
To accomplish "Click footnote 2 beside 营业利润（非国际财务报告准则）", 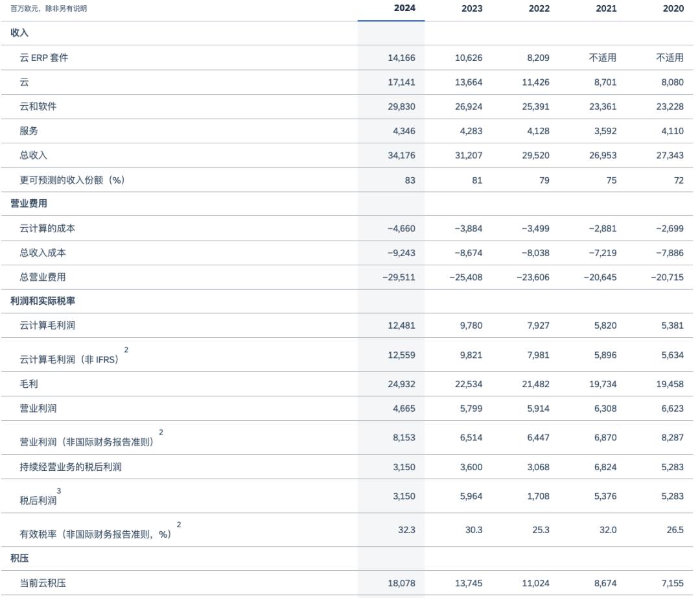I will [x=161, y=432].
